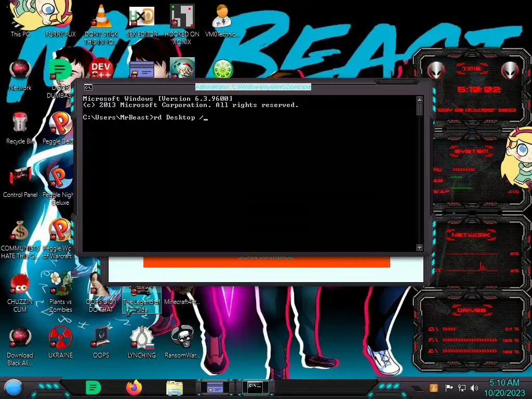Click the taskbar clock showing 5:10 AM
532x399 pixels.
tap(504, 388)
